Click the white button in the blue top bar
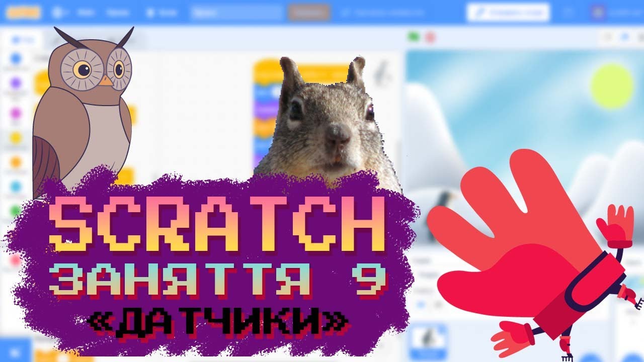644x362 pixels. [x=508, y=13]
